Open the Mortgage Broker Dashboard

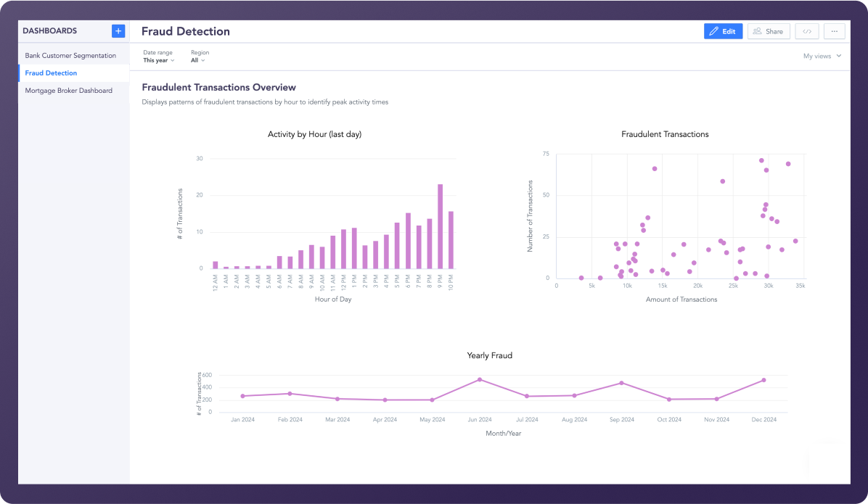(x=69, y=90)
